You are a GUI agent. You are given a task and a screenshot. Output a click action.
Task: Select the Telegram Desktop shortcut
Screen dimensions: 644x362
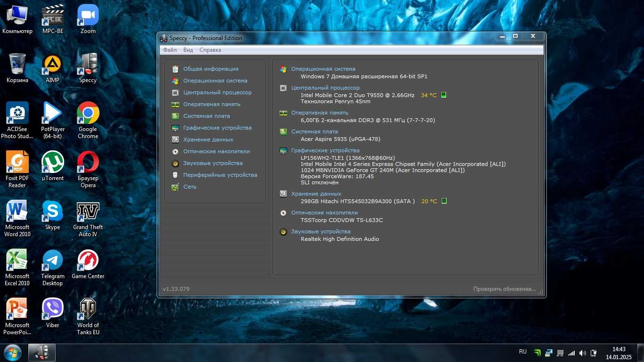click(53, 268)
